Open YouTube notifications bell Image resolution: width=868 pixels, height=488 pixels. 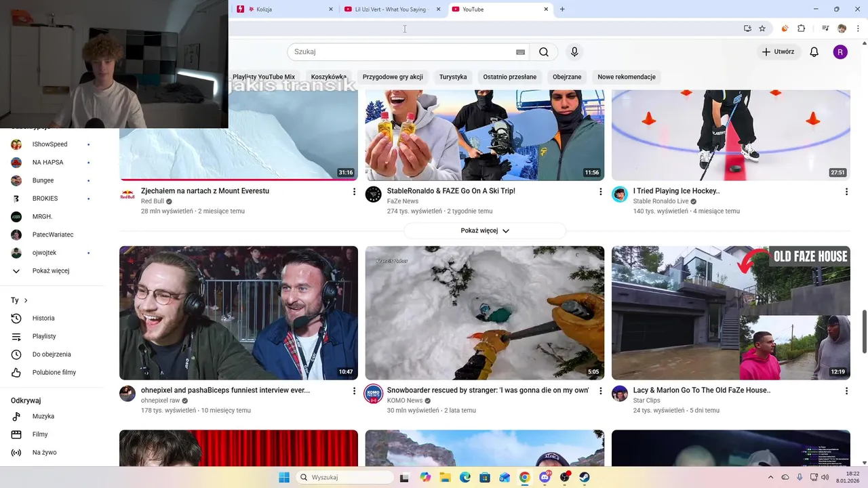814,52
